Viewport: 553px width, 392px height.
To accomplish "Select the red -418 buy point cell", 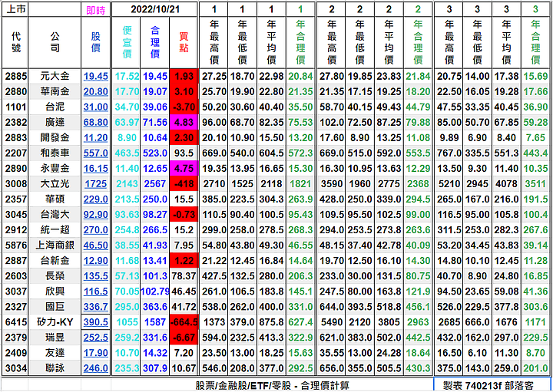I will pos(184,184).
